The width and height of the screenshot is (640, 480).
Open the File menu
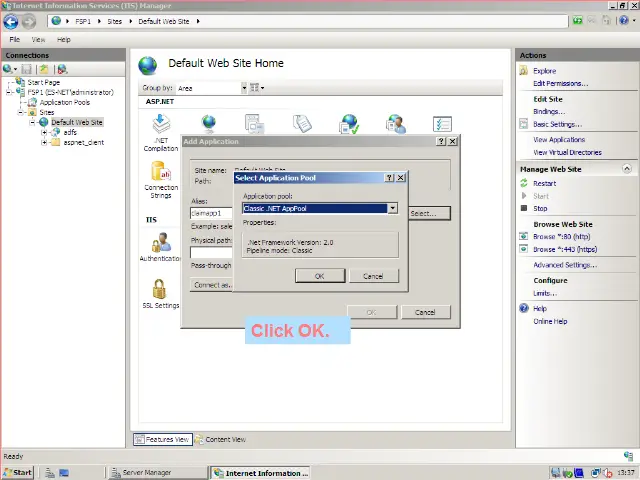pos(15,40)
